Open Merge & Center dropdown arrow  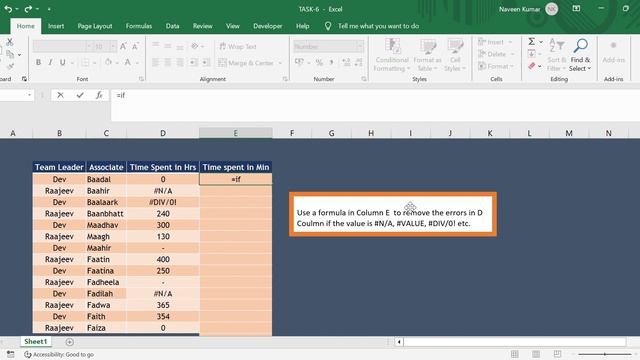pyautogui.click(x=280, y=63)
